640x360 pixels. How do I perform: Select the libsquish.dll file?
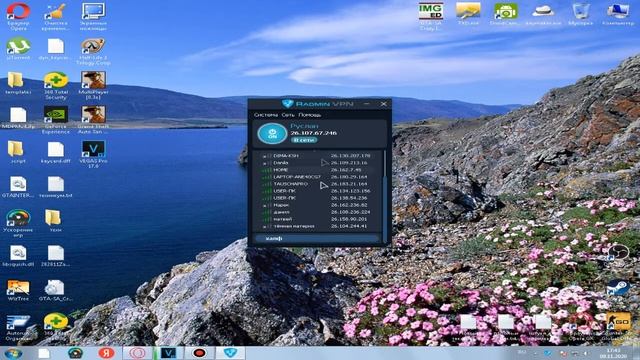click(18, 256)
